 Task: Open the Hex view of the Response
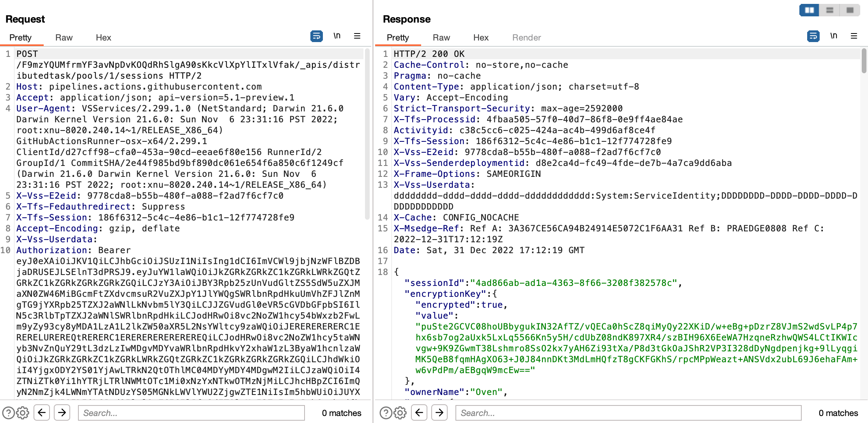481,37
